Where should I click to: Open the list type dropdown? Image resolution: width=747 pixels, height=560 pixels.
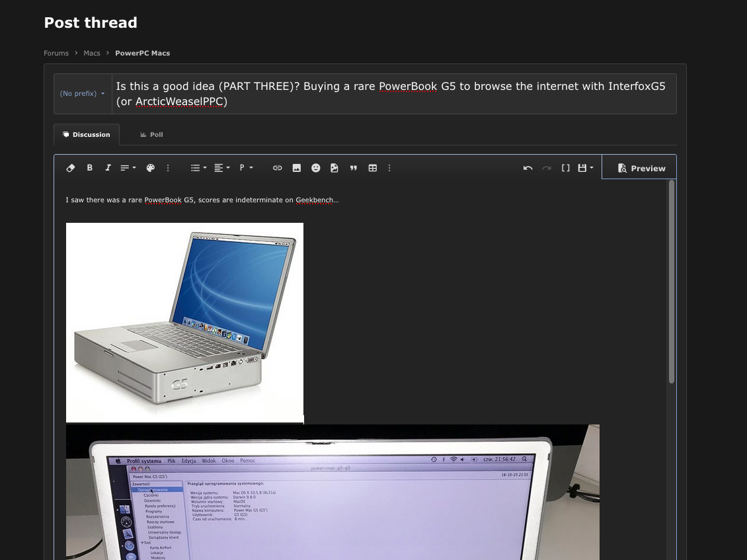(x=198, y=168)
